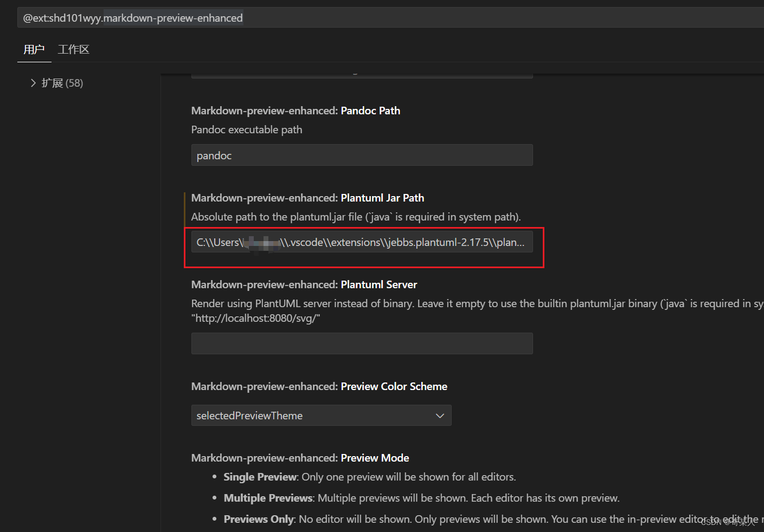Click the Plantuml Server setting title
764x532 pixels.
pyautogui.click(x=304, y=284)
